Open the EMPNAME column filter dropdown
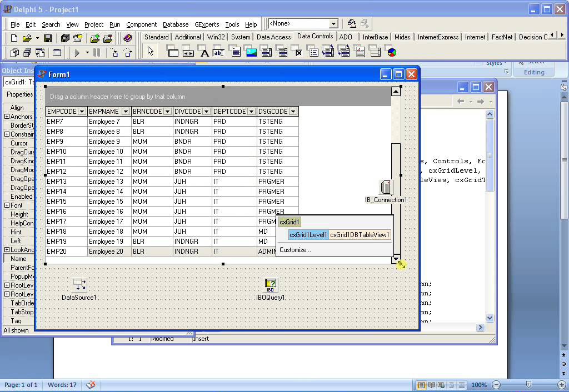Viewport: 569px width, 392px height. pos(126,112)
